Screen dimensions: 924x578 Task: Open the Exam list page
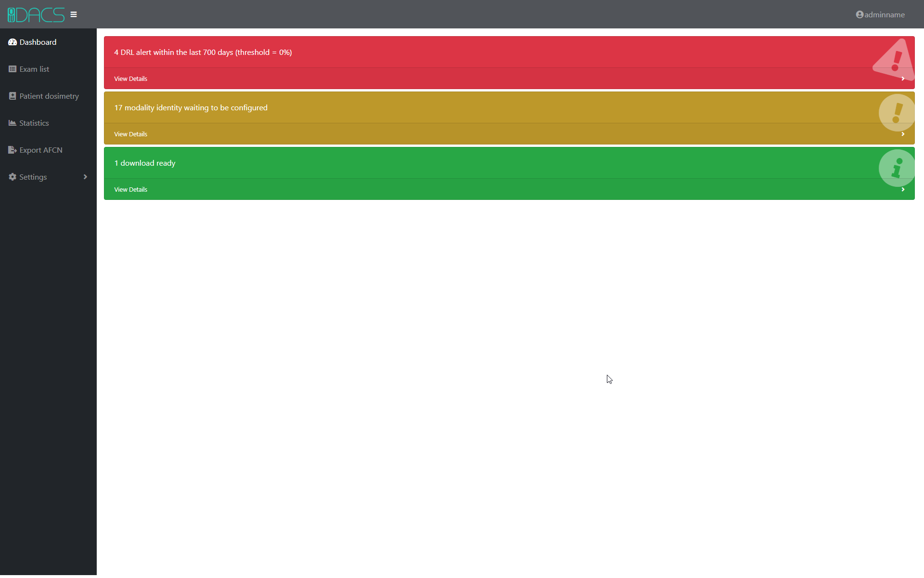[34, 69]
